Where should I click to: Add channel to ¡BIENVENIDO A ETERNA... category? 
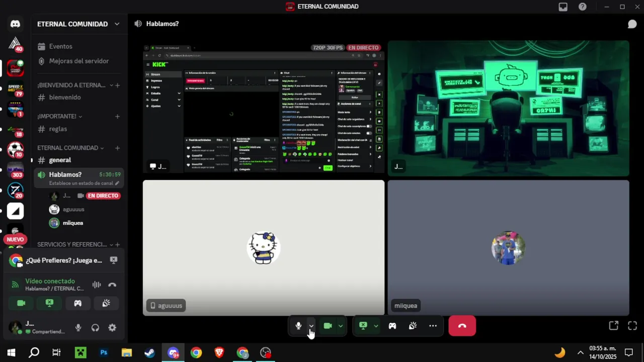117,85
